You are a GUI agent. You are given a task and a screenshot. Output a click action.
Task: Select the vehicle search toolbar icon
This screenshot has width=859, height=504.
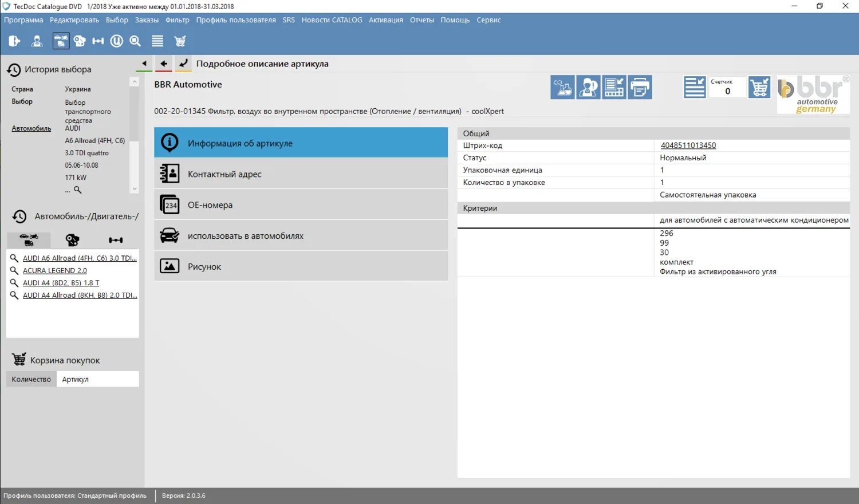coord(61,41)
